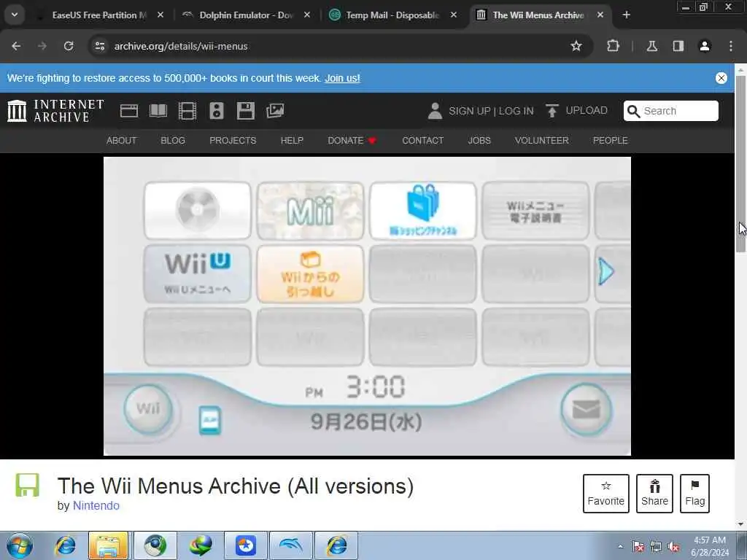The height and width of the screenshot is (560, 747).
Task: Open the PEOPLE menu item
Action: coord(611,141)
